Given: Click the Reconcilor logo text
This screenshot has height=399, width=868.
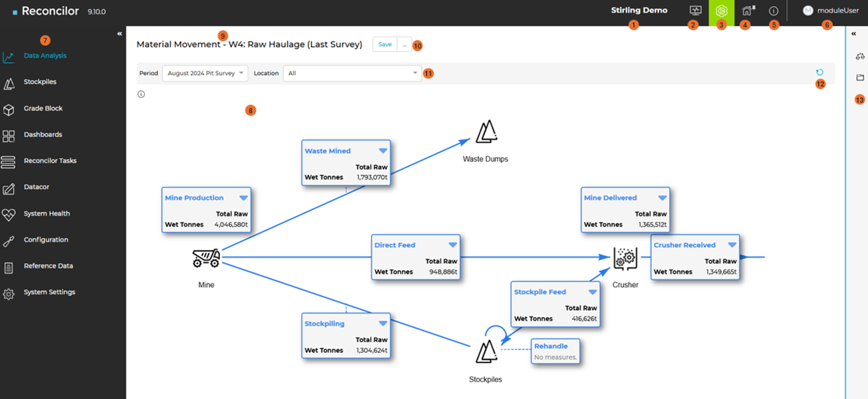Looking at the screenshot, I should tap(51, 11).
